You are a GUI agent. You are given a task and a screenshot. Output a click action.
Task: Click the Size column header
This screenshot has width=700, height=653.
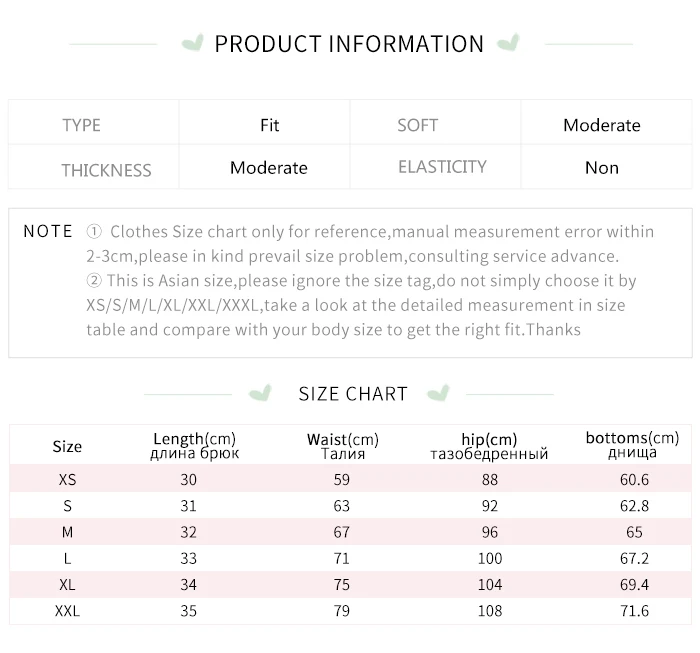[x=67, y=446]
